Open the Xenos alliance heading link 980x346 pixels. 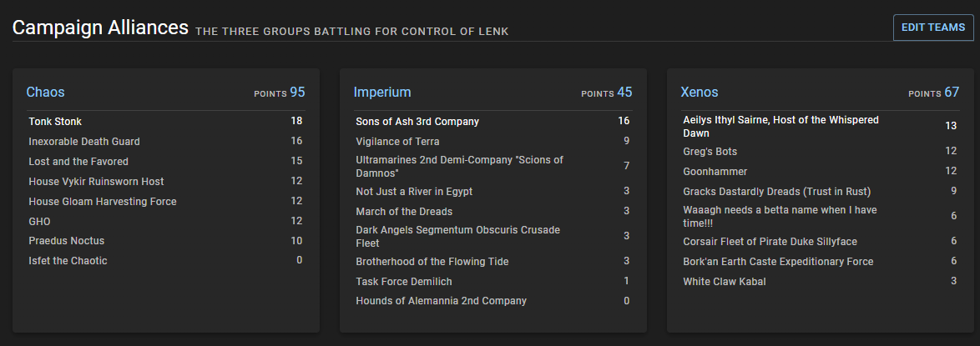[x=700, y=92]
